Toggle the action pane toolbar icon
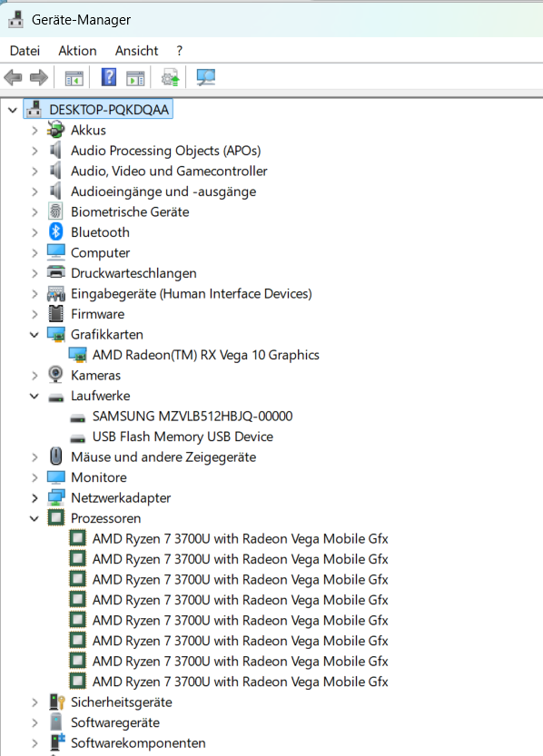 pos(135,78)
